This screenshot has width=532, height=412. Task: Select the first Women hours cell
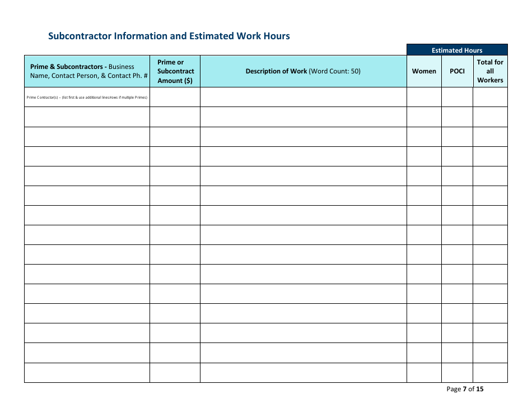(x=424, y=116)
